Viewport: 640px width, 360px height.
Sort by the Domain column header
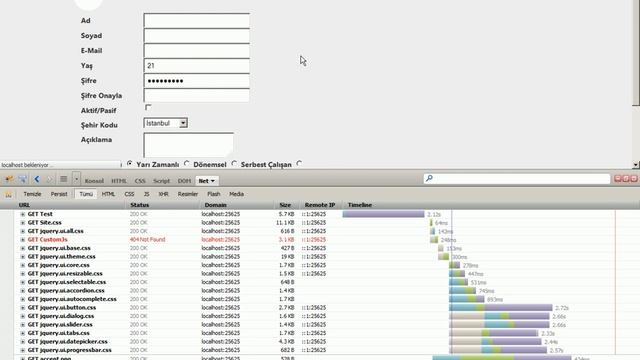pos(216,205)
